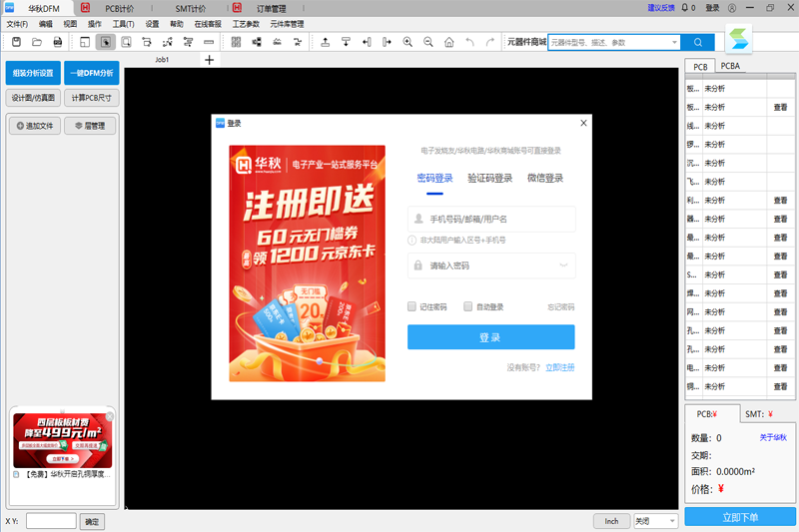
Task: Click the undo arrow icon
Action: pyautogui.click(x=469, y=42)
